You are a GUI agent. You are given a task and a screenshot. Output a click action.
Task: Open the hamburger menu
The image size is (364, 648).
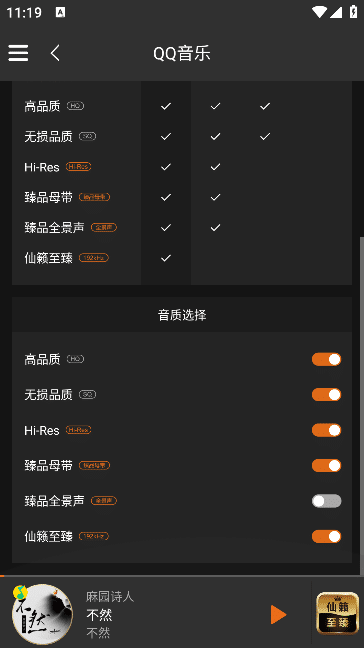coord(18,53)
